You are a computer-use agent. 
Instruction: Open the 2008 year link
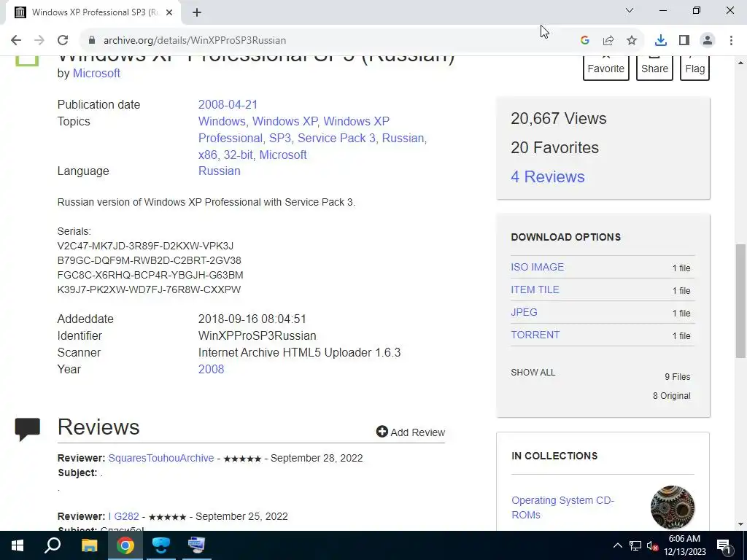pos(211,370)
